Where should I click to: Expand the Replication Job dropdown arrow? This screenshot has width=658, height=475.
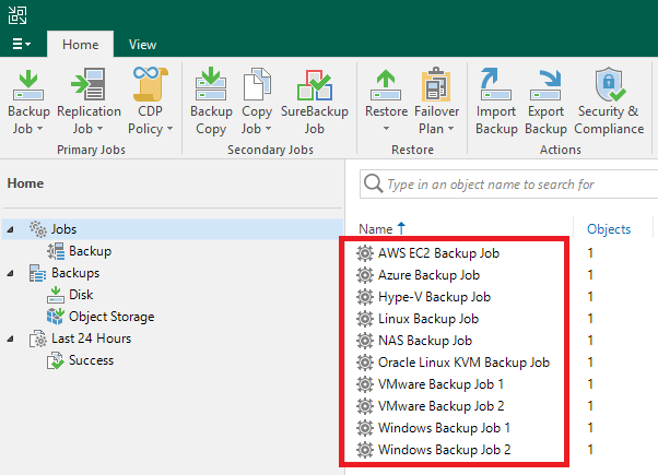point(100,128)
